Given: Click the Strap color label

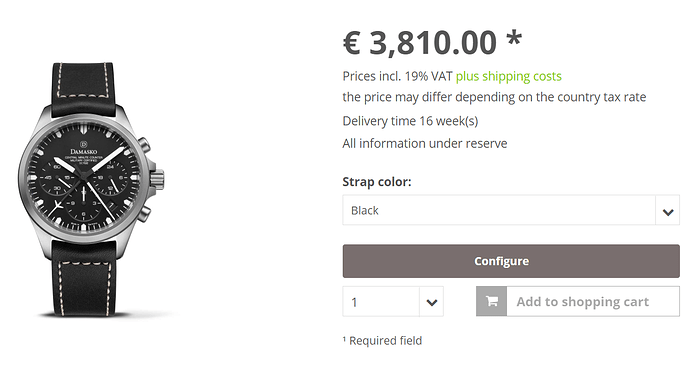Looking at the screenshot, I should [x=377, y=182].
